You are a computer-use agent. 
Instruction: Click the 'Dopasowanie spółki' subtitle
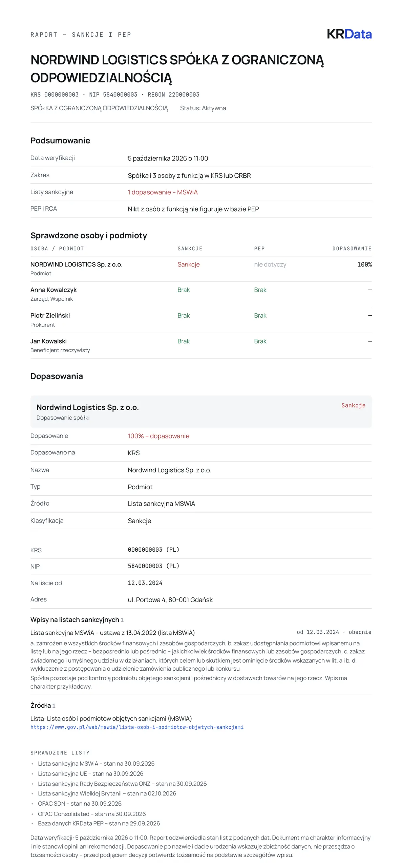coord(63,418)
